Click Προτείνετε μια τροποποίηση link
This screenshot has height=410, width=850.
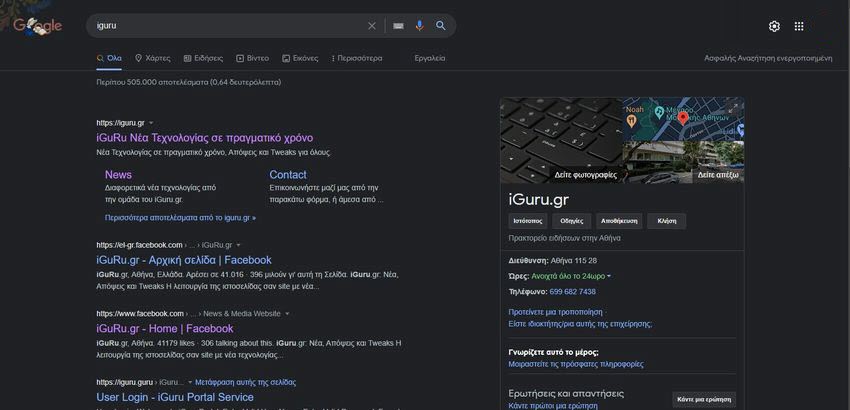pyautogui.click(x=555, y=312)
